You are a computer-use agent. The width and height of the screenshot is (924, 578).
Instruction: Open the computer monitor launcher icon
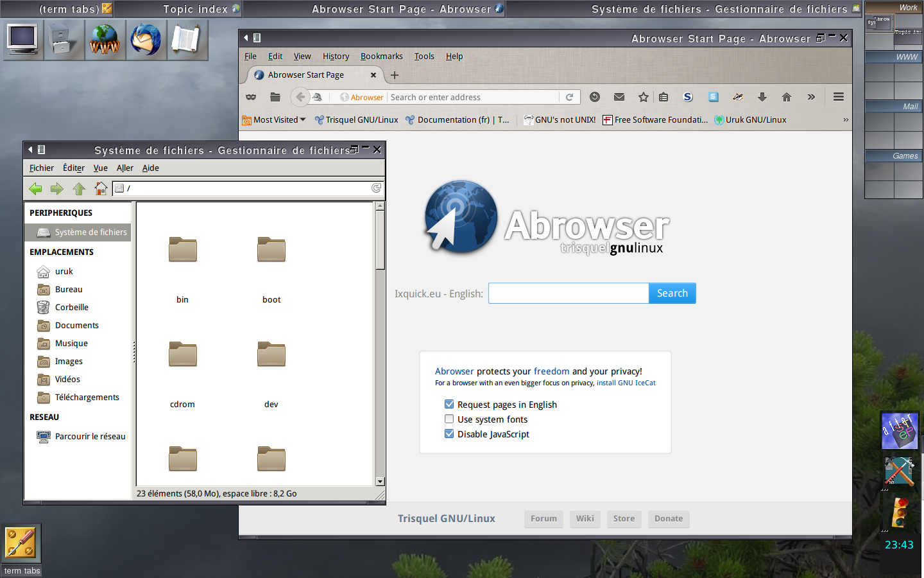pos(23,40)
